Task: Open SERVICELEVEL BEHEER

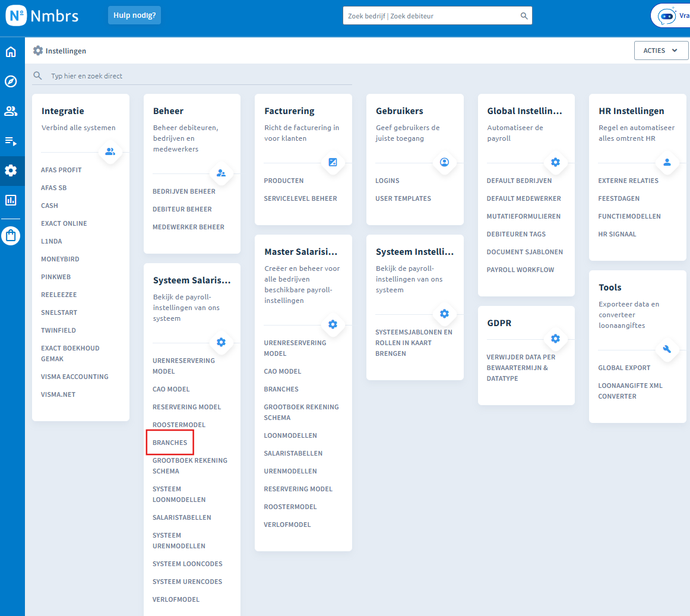Action: (300, 198)
